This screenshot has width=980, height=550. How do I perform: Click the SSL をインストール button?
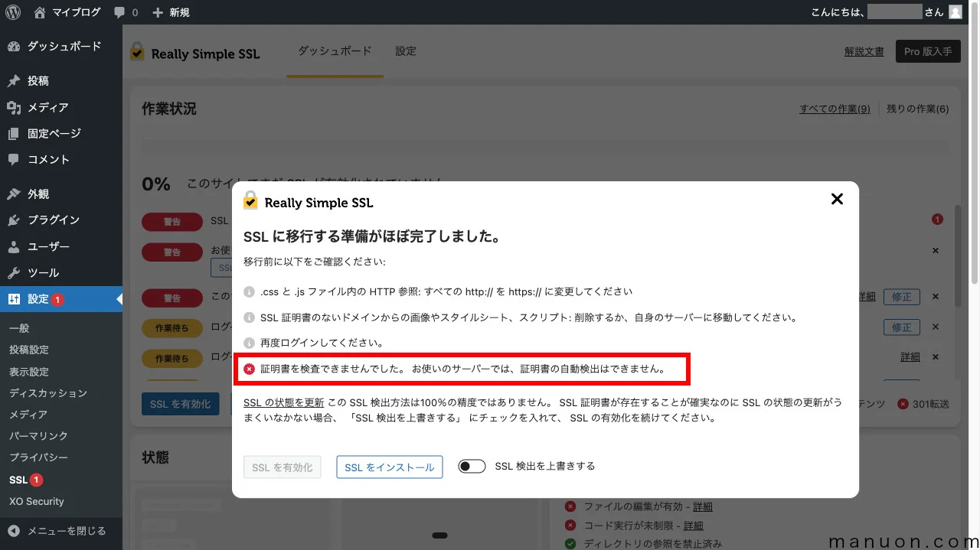click(389, 467)
